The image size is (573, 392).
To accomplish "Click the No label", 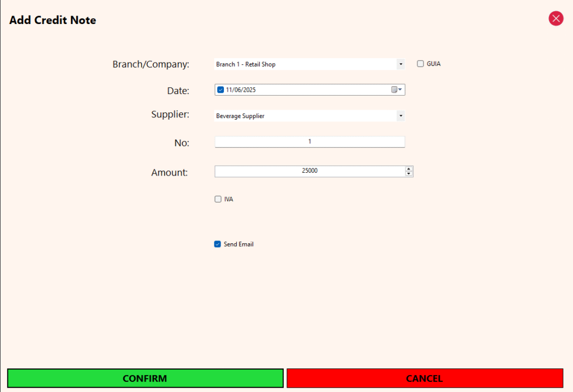I will point(182,143).
